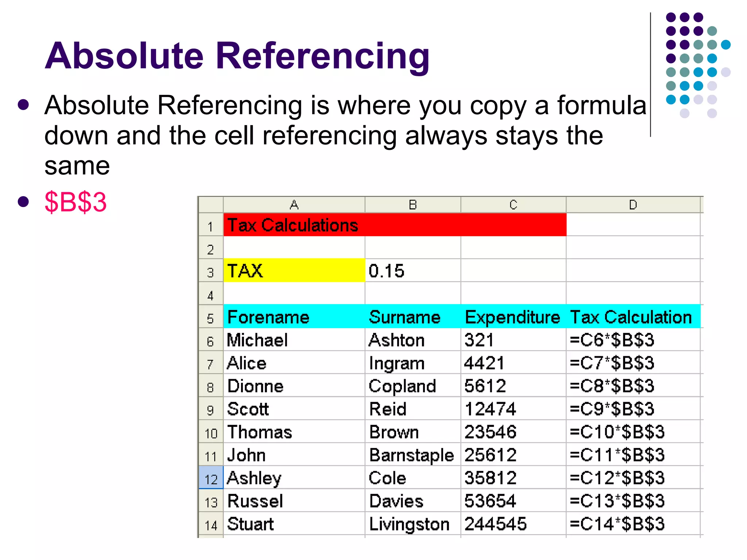This screenshot has height=560, width=747.
Task: Click the Expenditure column heading cell
Action: 514,316
